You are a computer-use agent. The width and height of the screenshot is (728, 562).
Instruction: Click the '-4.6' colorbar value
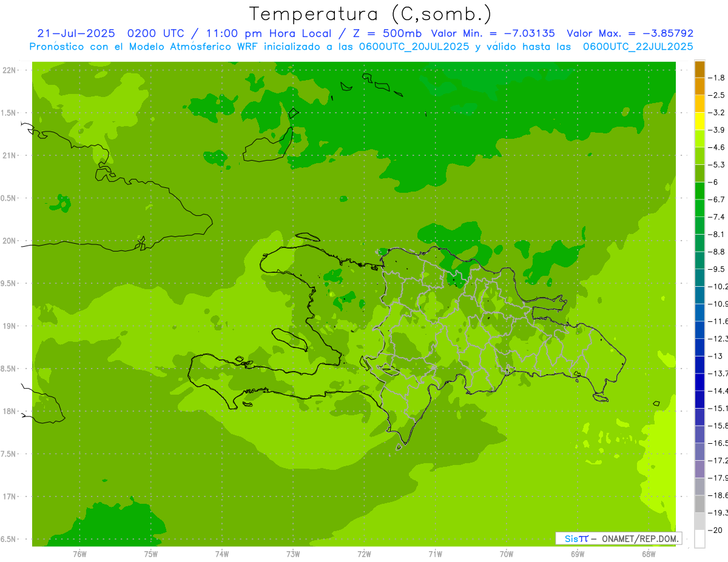pos(716,147)
